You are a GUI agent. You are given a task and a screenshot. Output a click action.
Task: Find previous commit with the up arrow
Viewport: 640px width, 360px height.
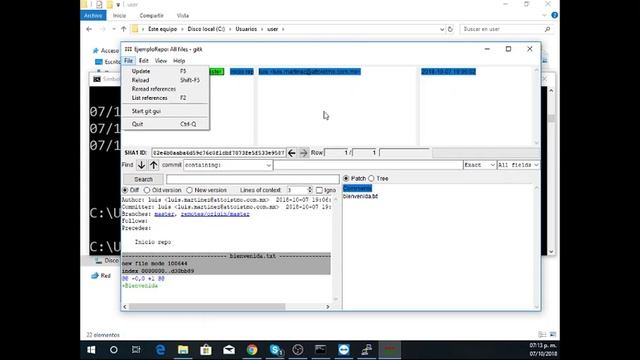153,165
